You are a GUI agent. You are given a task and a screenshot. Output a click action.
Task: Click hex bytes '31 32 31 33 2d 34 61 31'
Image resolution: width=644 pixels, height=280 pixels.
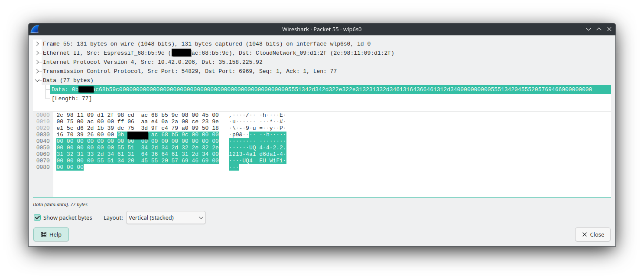click(x=95, y=154)
